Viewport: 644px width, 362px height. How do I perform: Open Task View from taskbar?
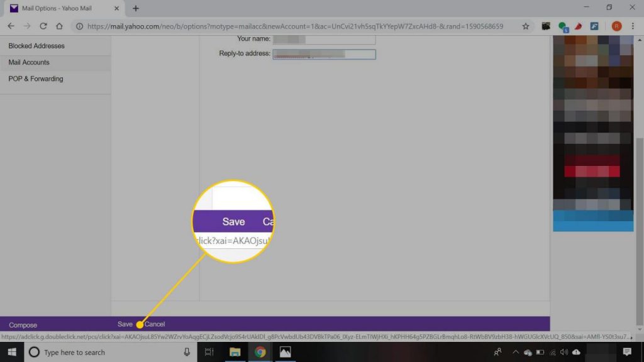(209, 352)
